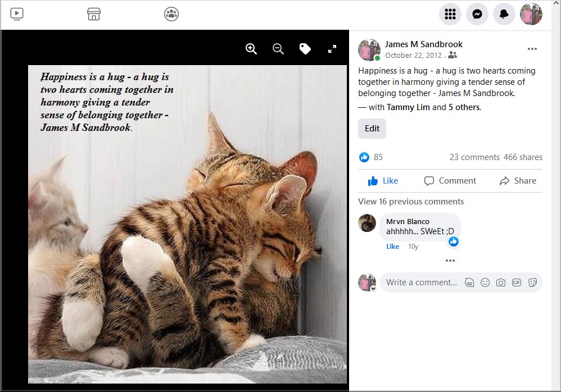Enter fullscreen photo view
This screenshot has height=392, width=561.
[332, 49]
